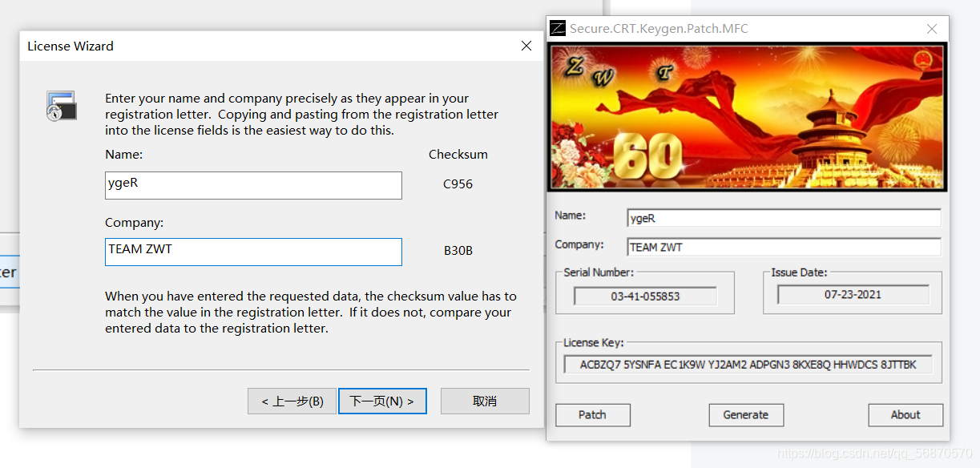Click the License Key group label

coord(593,343)
